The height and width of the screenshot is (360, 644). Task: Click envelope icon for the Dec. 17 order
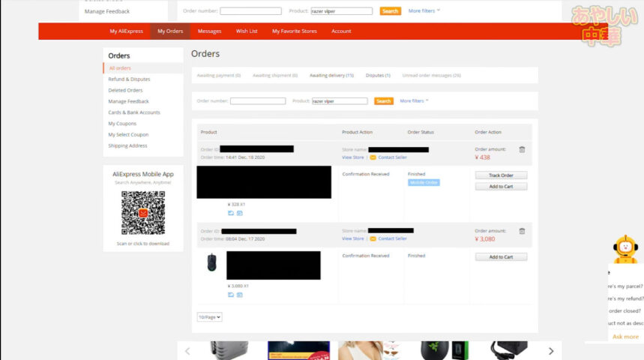373,238
